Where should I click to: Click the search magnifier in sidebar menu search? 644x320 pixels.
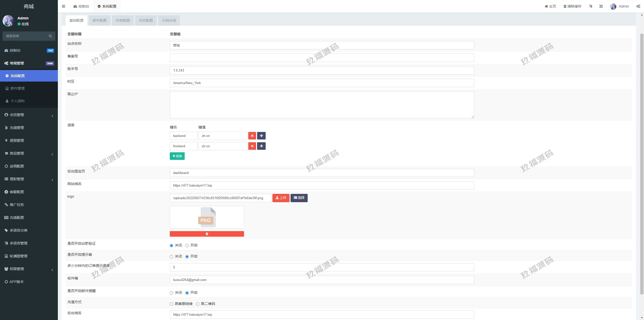pyautogui.click(x=50, y=36)
